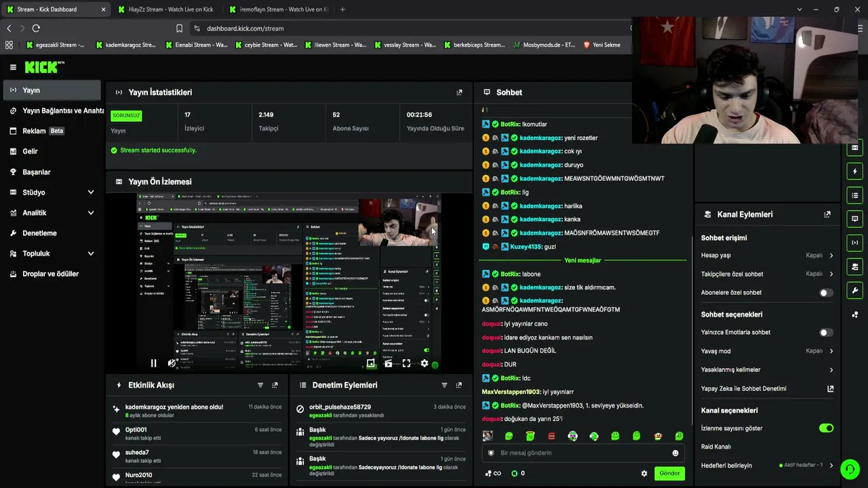The height and width of the screenshot is (488, 868).
Task: Select the red angry emote in chat
Action: [551, 436]
